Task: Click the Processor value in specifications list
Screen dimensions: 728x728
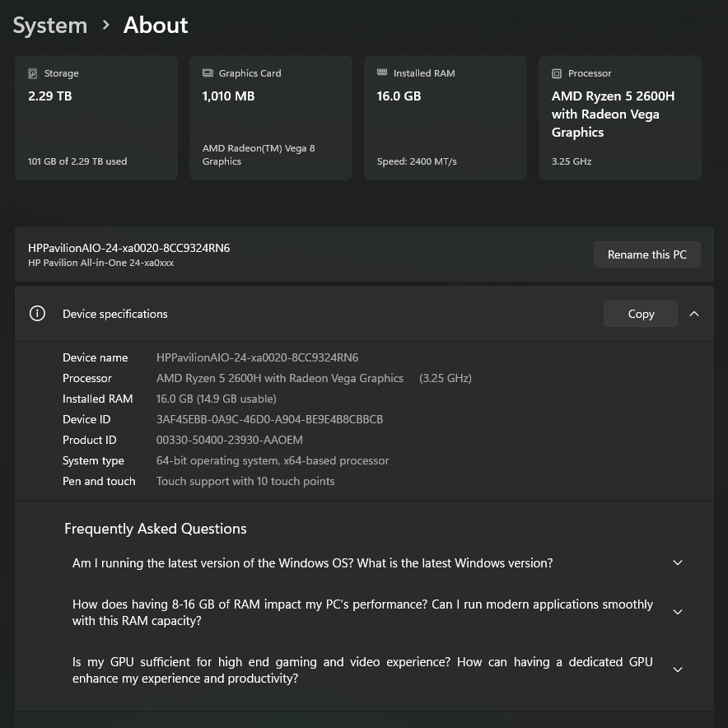Action: click(x=314, y=378)
